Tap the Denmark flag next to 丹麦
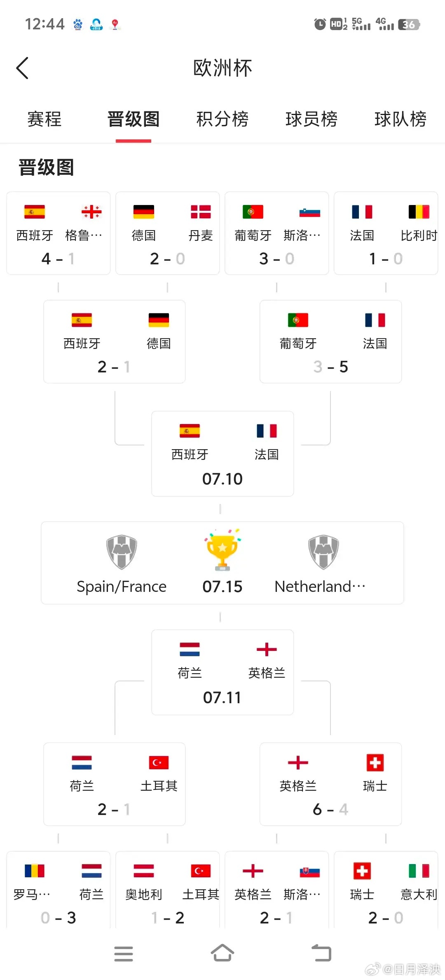The height and width of the screenshot is (980, 445). 201,212
